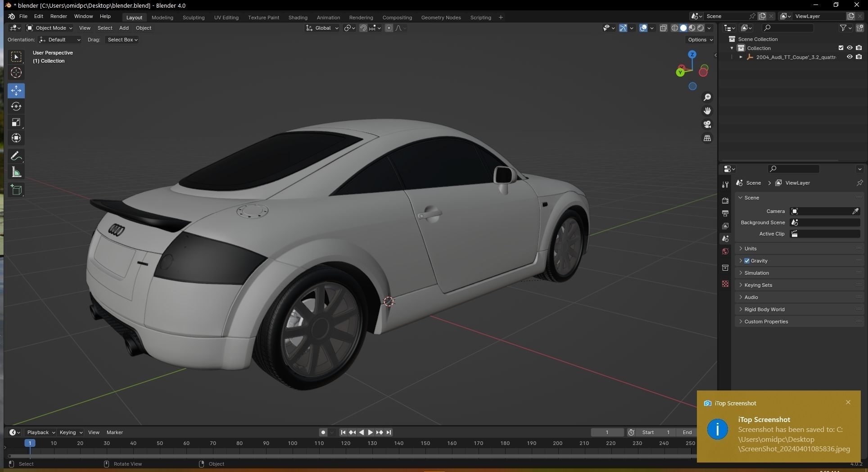Viewport: 868px width, 472px height.
Task: Select the Rotate tool
Action: pyautogui.click(x=16, y=106)
